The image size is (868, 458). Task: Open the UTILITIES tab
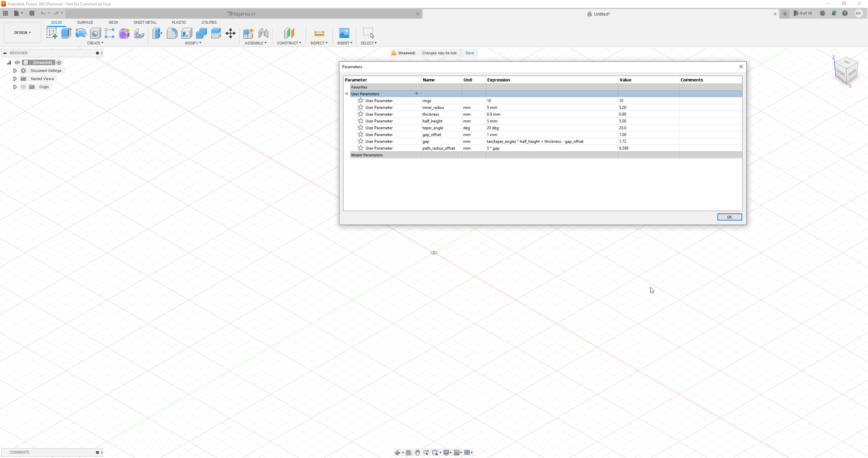coord(209,22)
